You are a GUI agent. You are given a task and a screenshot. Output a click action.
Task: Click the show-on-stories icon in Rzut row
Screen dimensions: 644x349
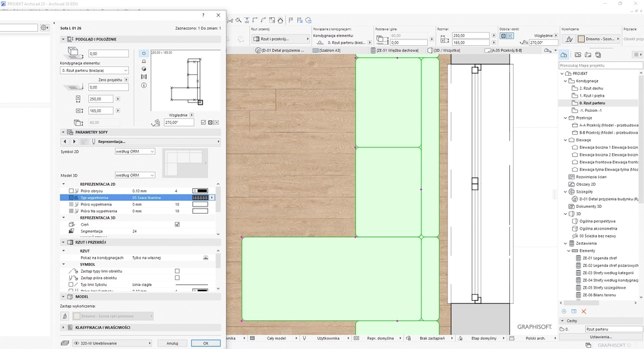[x=206, y=258]
